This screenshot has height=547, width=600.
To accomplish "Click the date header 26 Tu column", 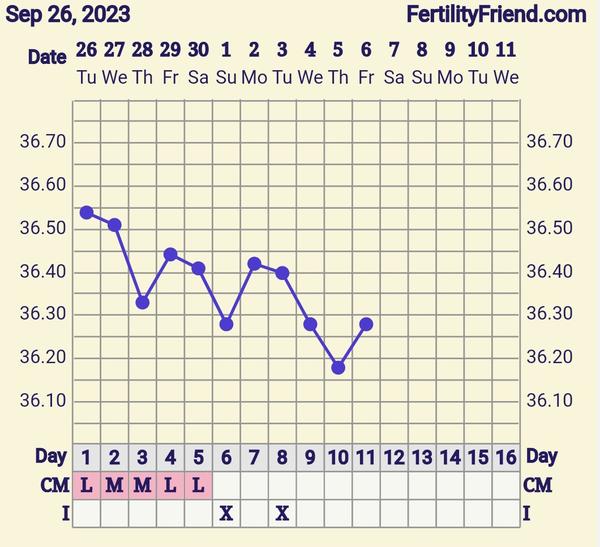I will point(86,62).
